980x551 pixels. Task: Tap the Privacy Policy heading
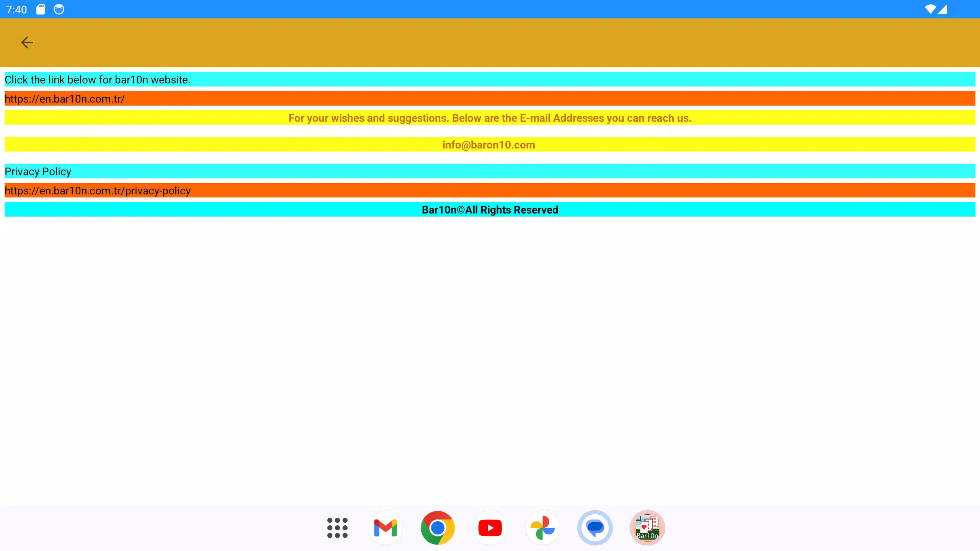[38, 171]
